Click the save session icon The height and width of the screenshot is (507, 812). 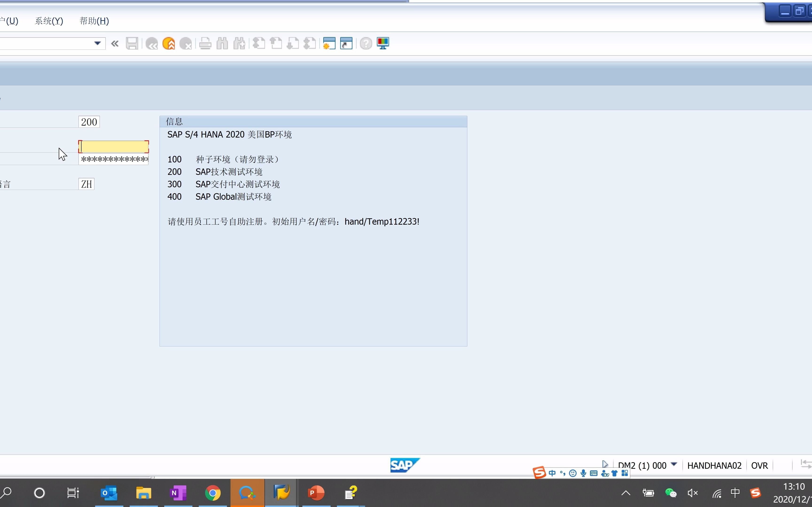tap(131, 43)
